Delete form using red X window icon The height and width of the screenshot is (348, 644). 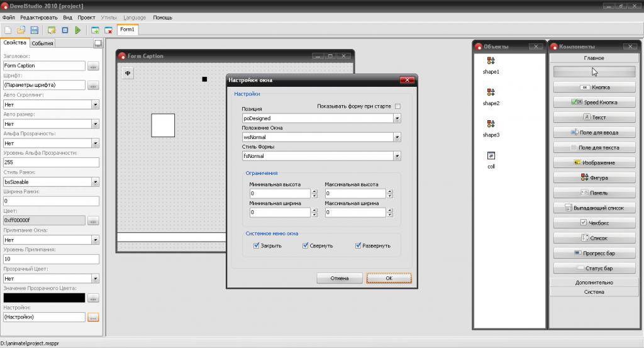click(x=108, y=30)
